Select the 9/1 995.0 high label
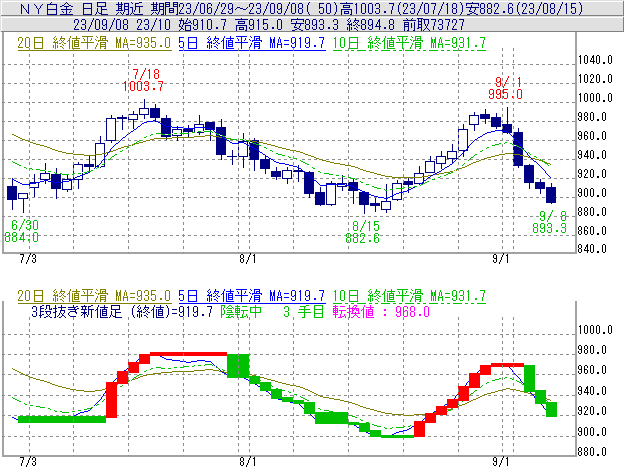The width and height of the screenshot is (624, 475). pyautogui.click(x=505, y=88)
